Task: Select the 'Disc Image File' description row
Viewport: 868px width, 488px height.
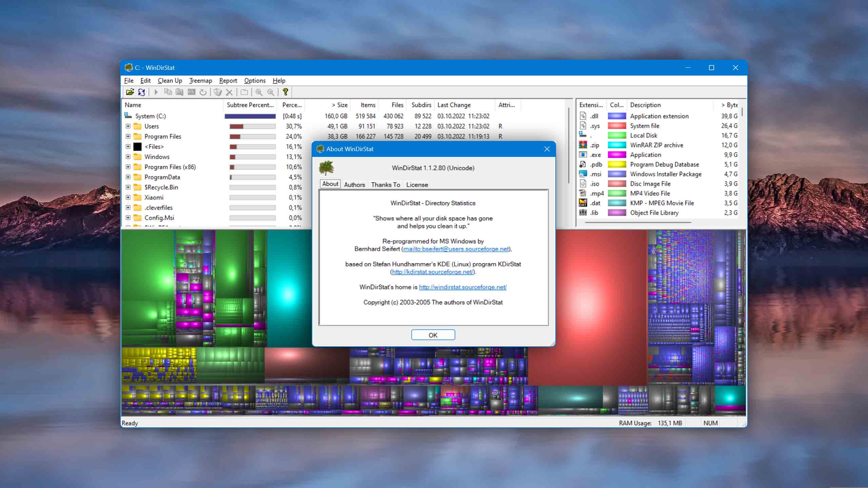Action: pyautogui.click(x=650, y=184)
